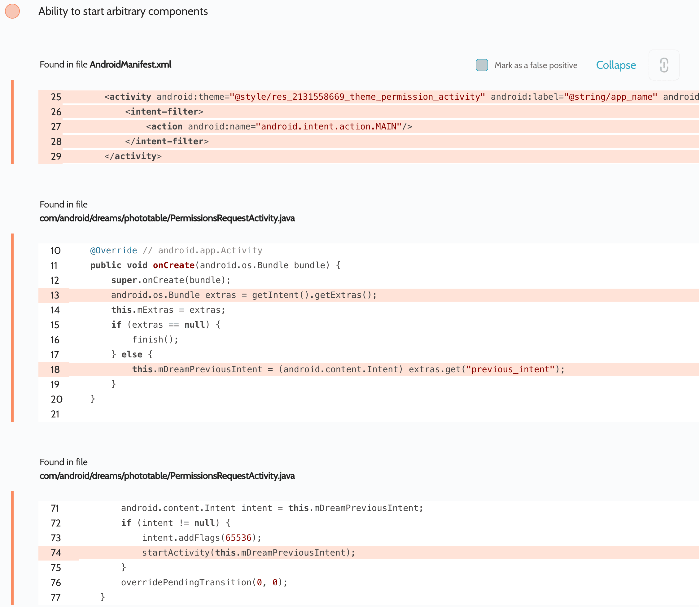Click the overridePendingTransition line 76

(204, 583)
